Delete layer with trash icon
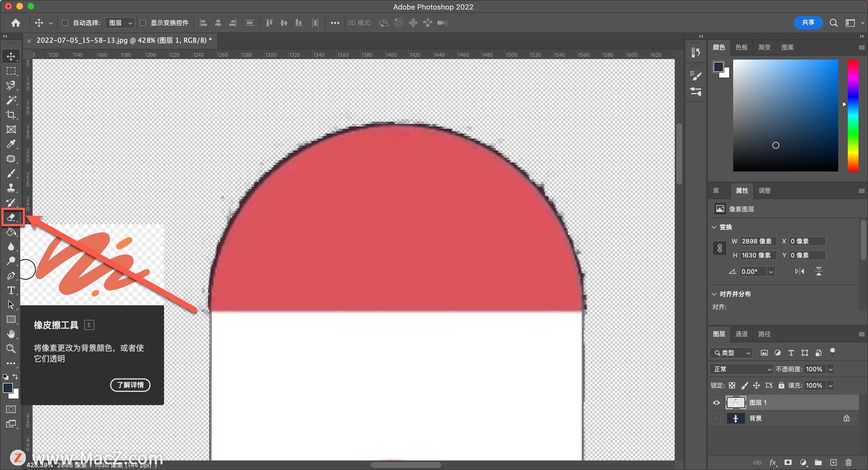Screen dimensions: 868x470 pyautogui.click(x=849, y=462)
